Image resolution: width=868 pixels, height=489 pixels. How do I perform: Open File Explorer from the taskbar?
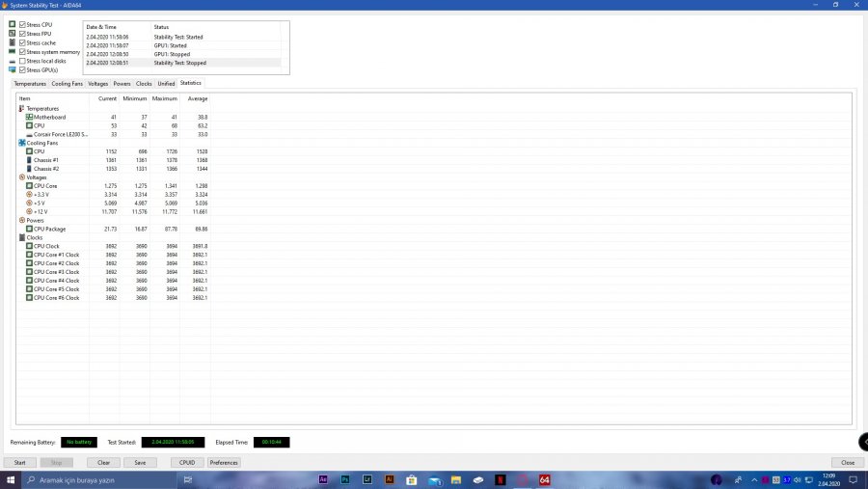[456, 479]
